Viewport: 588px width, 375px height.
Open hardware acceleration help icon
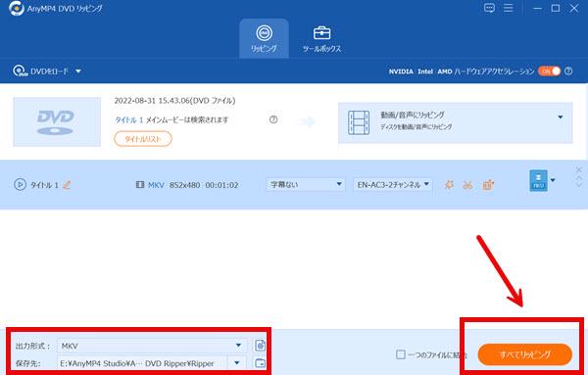pyautogui.click(x=568, y=71)
